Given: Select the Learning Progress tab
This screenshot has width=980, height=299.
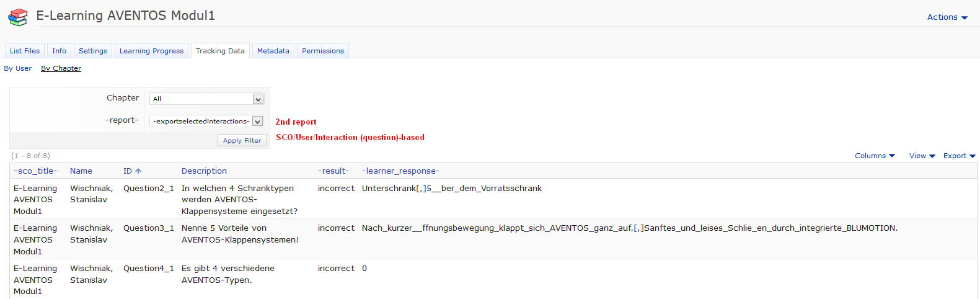Looking at the screenshot, I should pyautogui.click(x=151, y=51).
